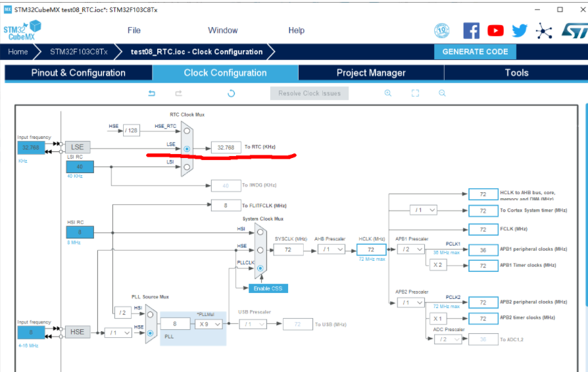
Task: Select LSI in RTC Clock Mux
Action: [x=187, y=167]
